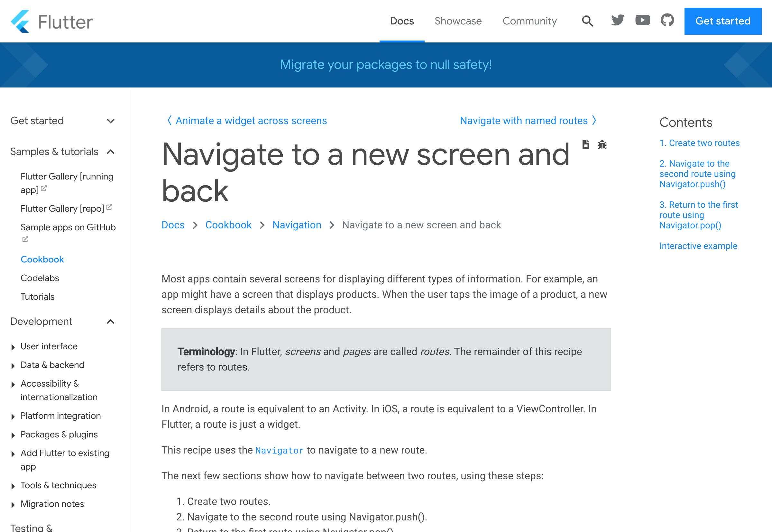Navigate to previous page arrow icon
The width and height of the screenshot is (772, 532).
[x=168, y=121]
